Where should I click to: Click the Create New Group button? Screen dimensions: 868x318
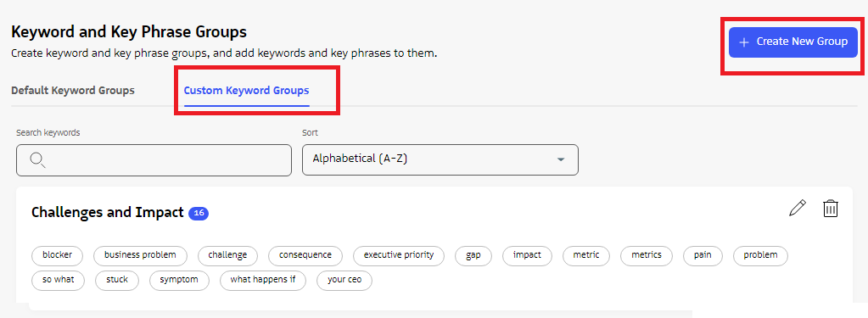[793, 42]
